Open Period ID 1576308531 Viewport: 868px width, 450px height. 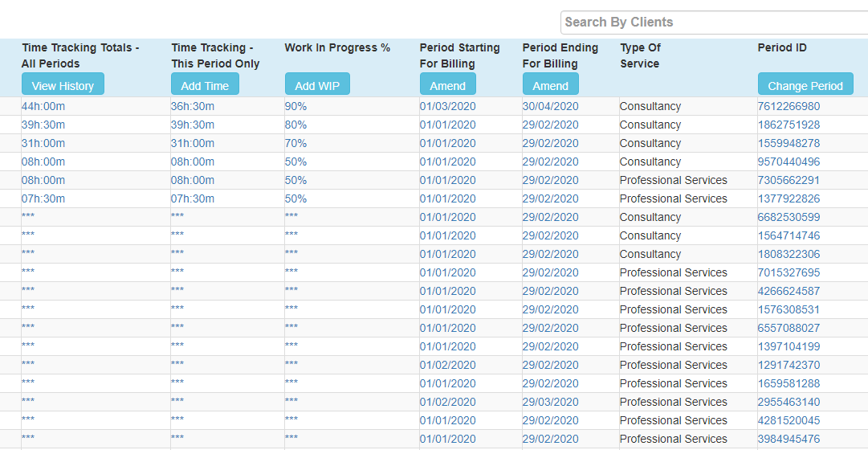tap(789, 309)
